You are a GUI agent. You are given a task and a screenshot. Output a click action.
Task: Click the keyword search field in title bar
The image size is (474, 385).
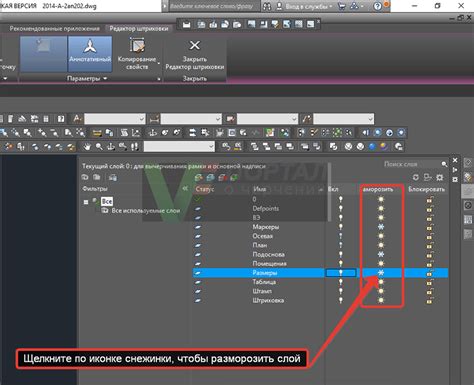click(213, 6)
